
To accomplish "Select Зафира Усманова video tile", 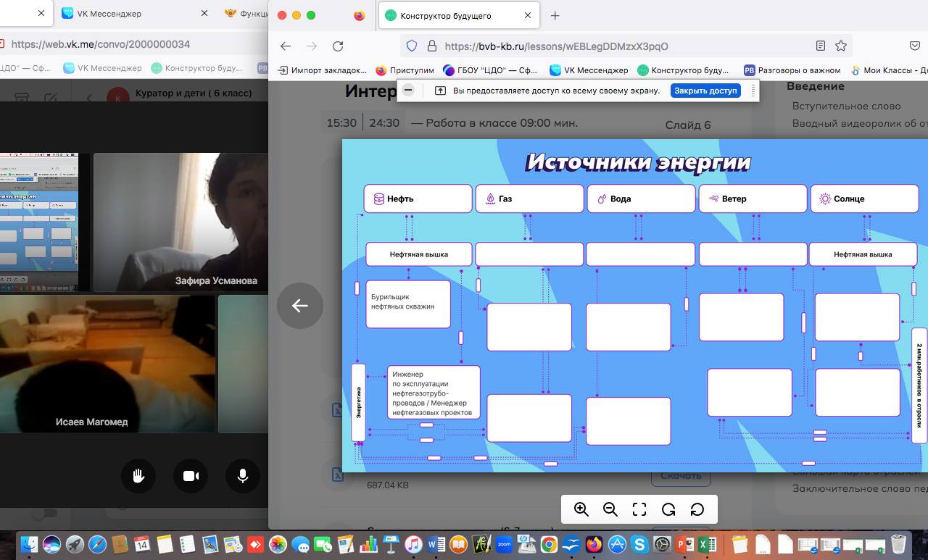I will click(x=180, y=222).
